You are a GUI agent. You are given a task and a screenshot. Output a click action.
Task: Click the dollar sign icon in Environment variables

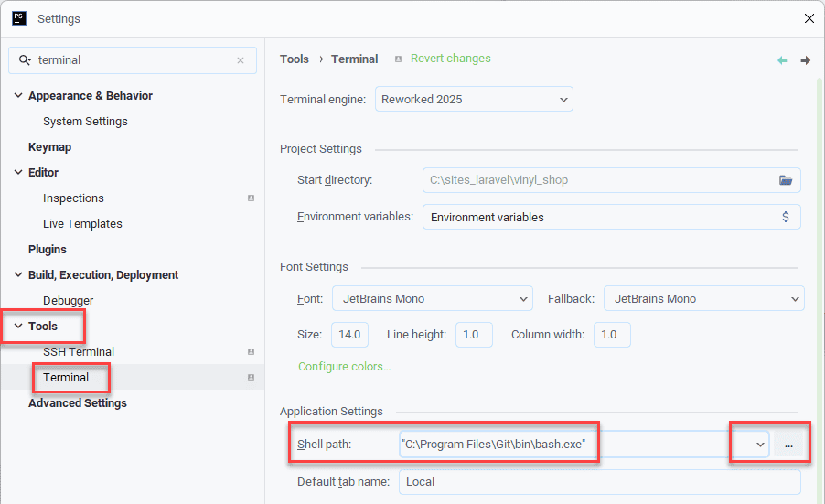[x=785, y=217]
